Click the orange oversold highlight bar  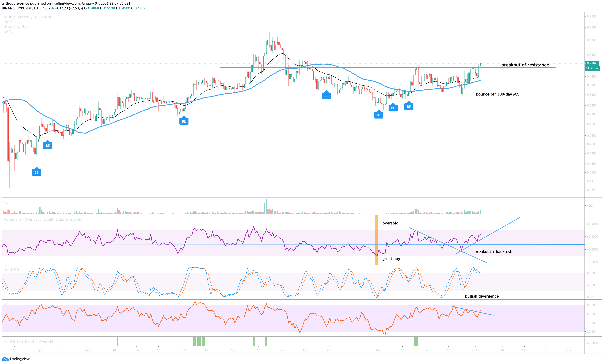376,240
